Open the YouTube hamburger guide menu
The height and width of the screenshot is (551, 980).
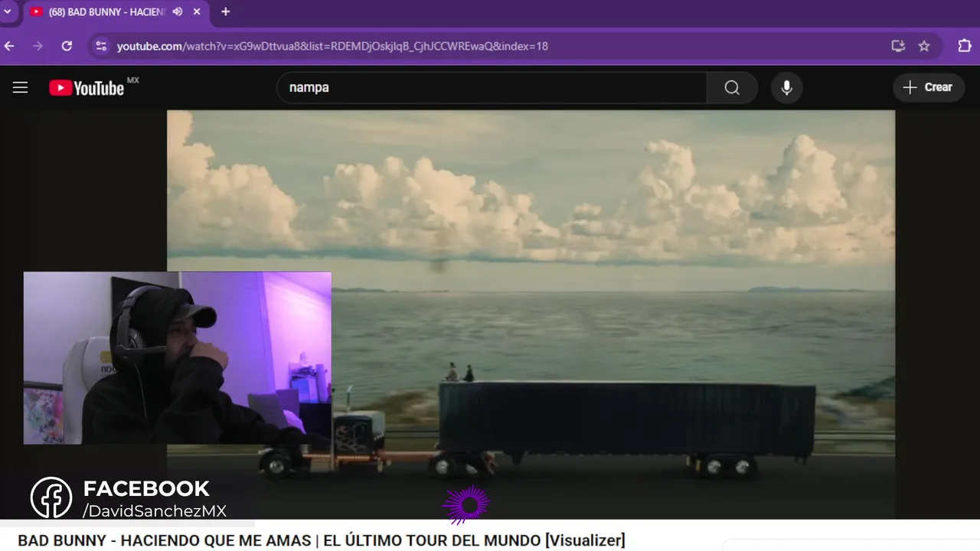(x=20, y=87)
